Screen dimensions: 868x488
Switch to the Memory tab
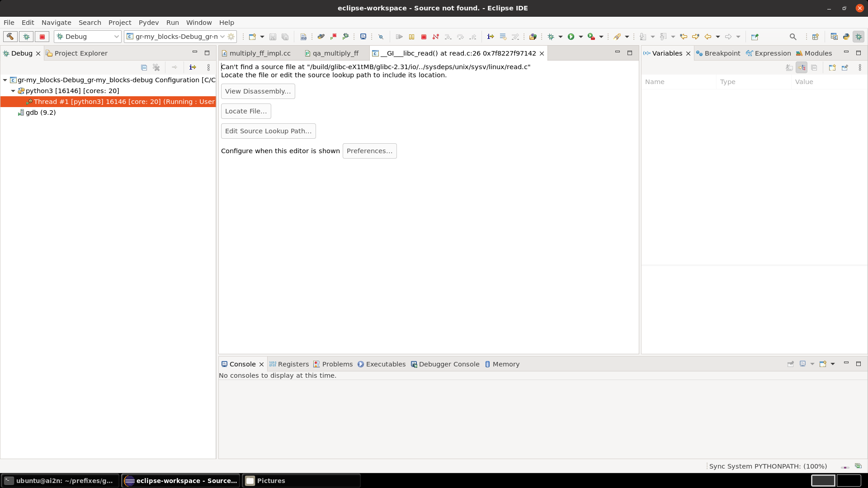[502, 364]
